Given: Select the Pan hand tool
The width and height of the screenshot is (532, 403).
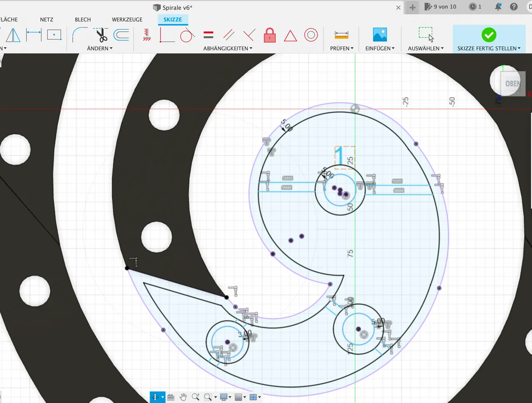Looking at the screenshot, I should point(183,397).
